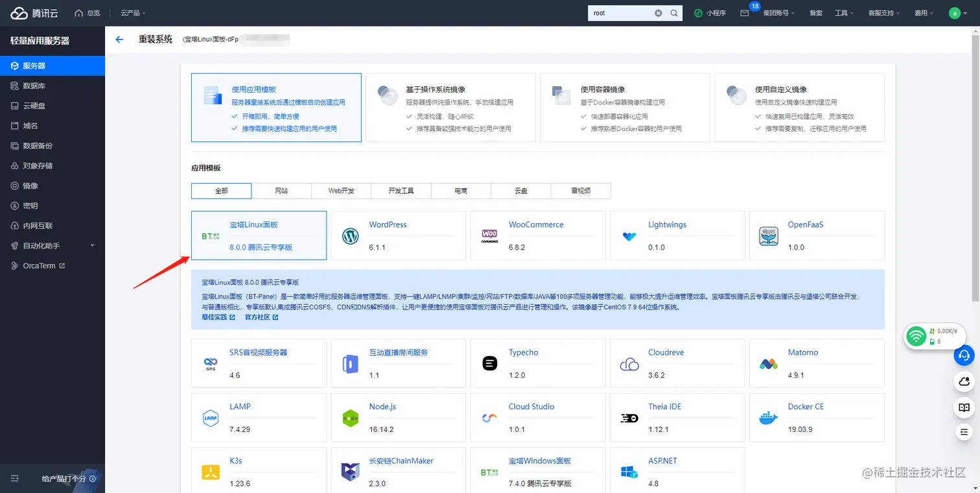Open 数据库 in the sidebar
980x493 pixels.
(x=52, y=86)
